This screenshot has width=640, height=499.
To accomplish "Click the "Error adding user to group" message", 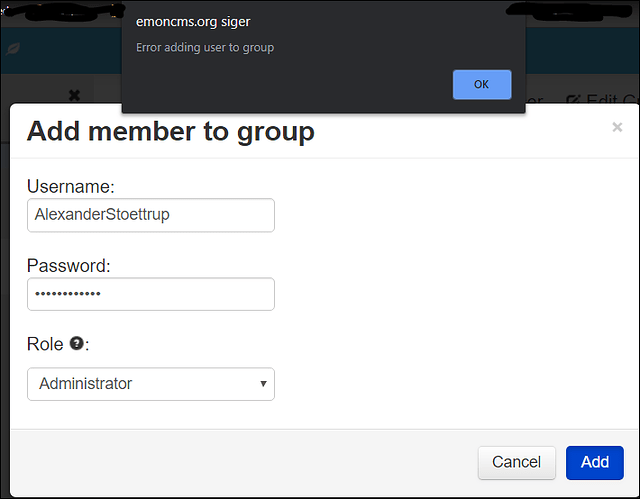I will coord(205,48).
